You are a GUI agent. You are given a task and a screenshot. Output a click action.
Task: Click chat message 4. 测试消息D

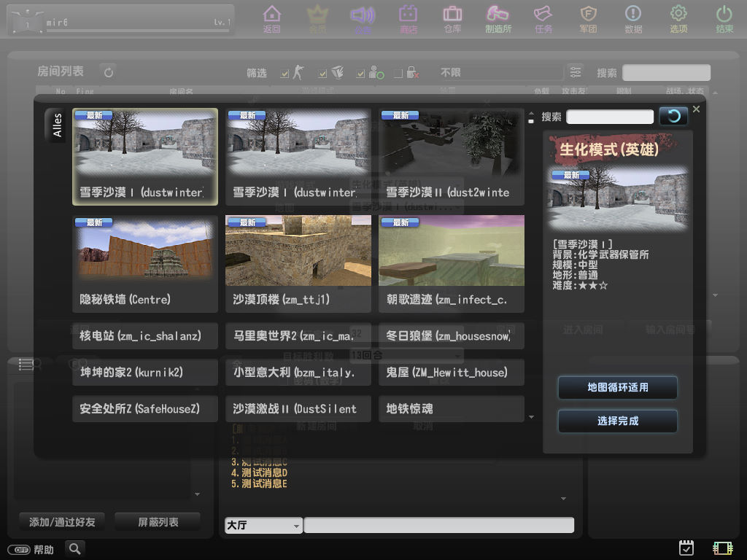pos(259,472)
